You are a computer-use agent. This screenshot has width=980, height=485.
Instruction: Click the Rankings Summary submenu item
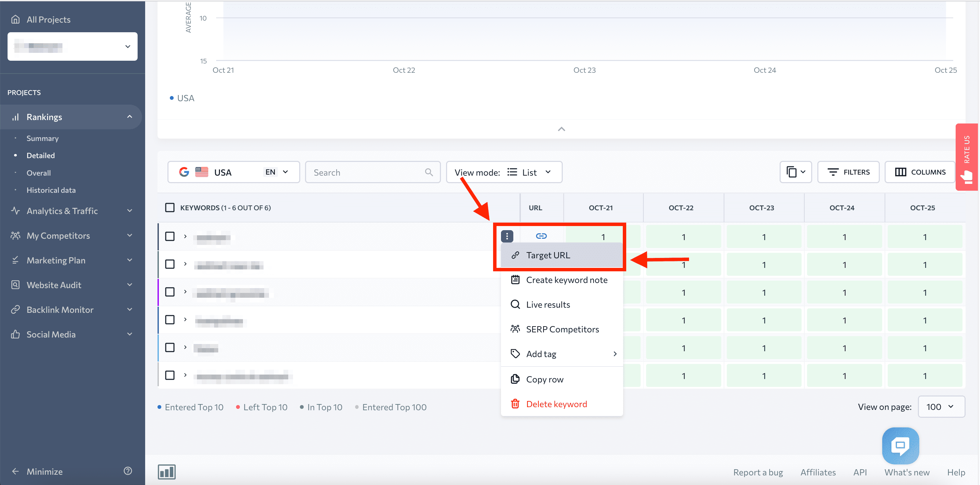coord(42,138)
